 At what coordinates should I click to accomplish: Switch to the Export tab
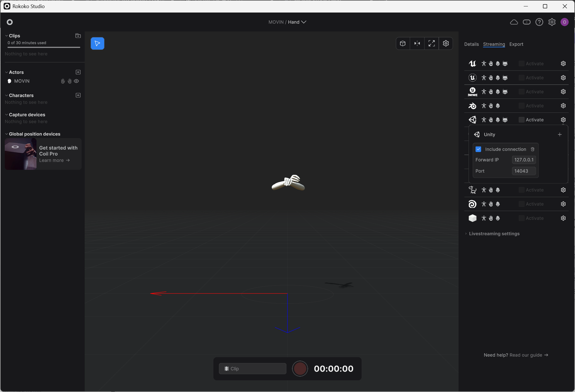pos(516,44)
